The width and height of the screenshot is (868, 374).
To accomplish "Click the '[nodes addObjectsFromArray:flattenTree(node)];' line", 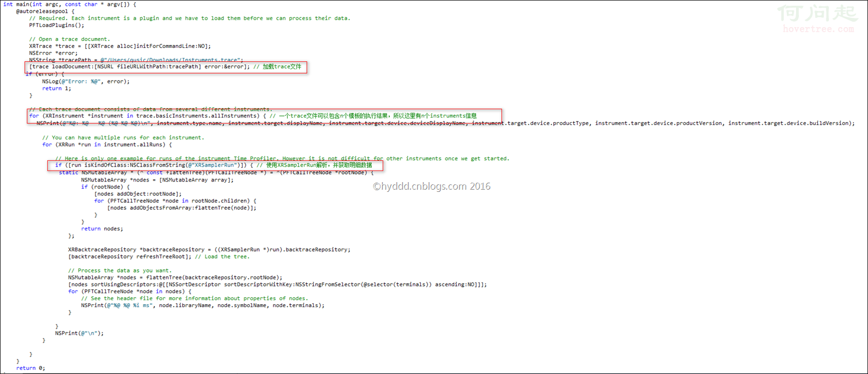I will click(x=181, y=207).
